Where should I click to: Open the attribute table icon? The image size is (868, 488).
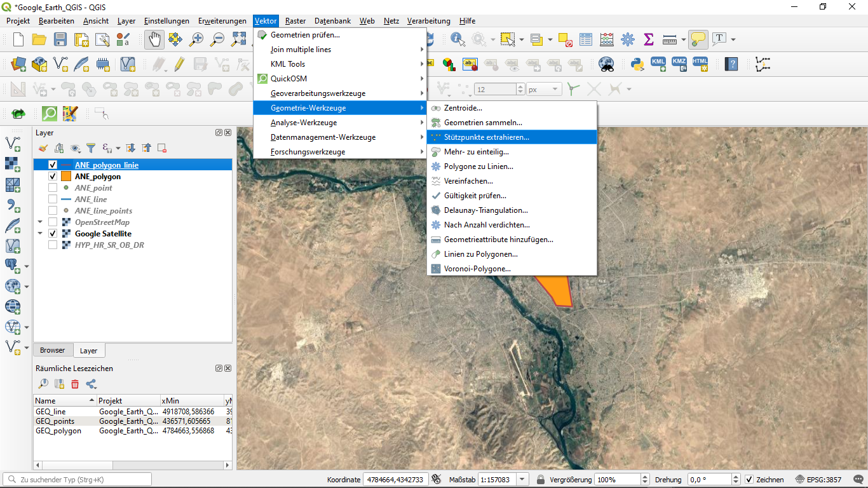point(585,39)
